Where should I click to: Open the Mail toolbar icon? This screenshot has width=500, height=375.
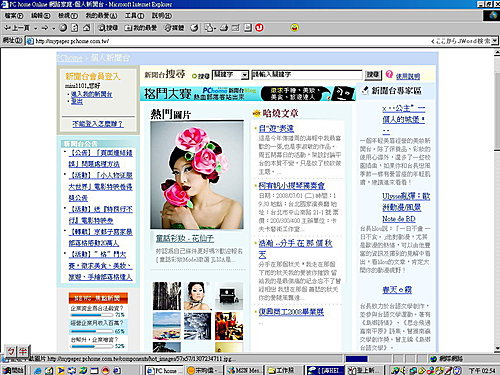tap(210, 28)
